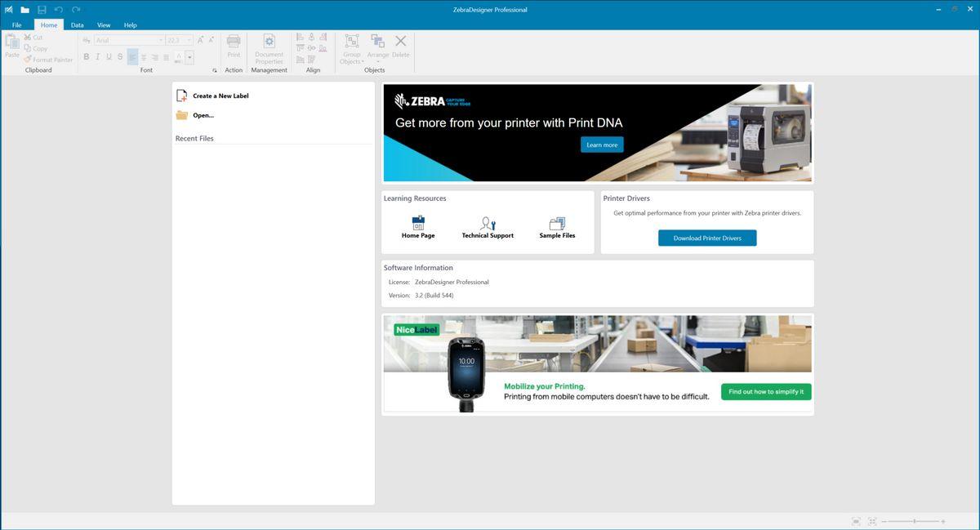Switch to the Home ribbon tab
This screenshot has height=530, width=980.
point(49,25)
